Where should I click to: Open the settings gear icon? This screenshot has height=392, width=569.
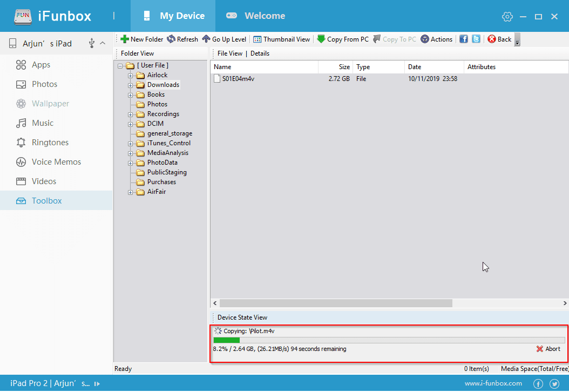[507, 16]
